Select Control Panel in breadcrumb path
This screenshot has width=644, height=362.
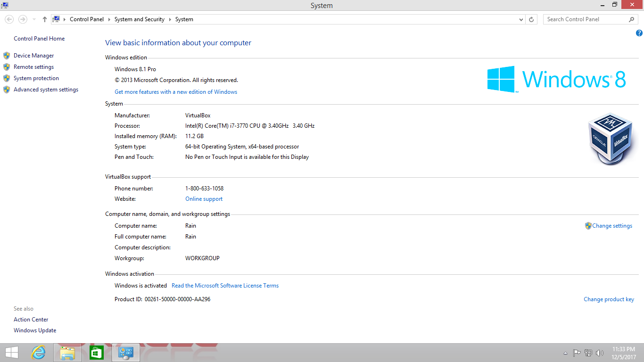(87, 19)
